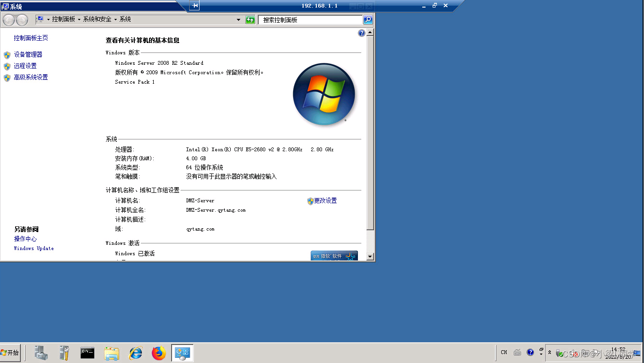
Task: Go back in control panel navigation
Action: (9, 20)
